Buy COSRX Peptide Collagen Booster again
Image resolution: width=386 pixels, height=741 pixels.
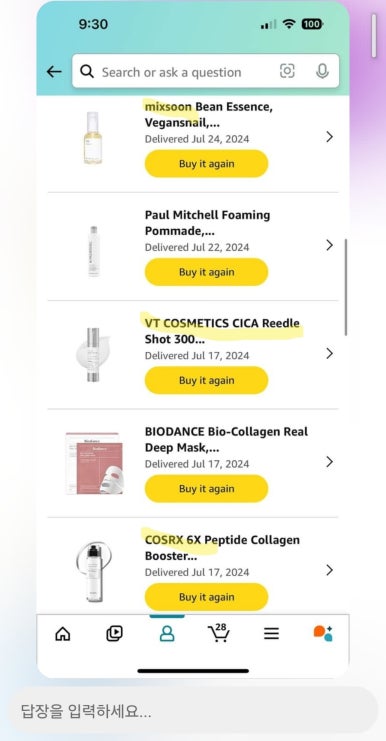pos(206,597)
